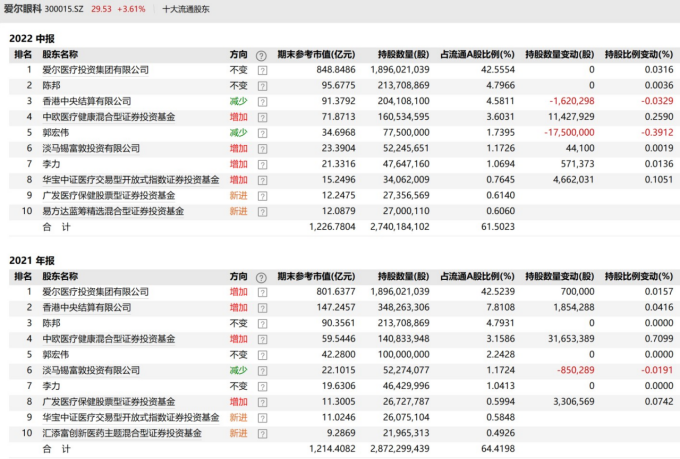The height and width of the screenshot is (459, 680).
Task: Select the 2021 年报 section heading
Action: (x=32, y=259)
